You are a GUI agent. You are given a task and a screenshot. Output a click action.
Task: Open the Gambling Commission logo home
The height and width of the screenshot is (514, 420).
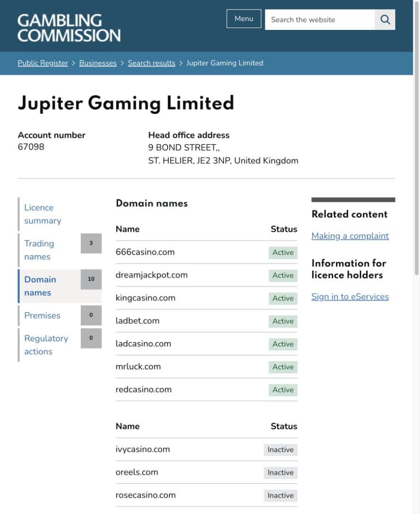tap(69, 28)
